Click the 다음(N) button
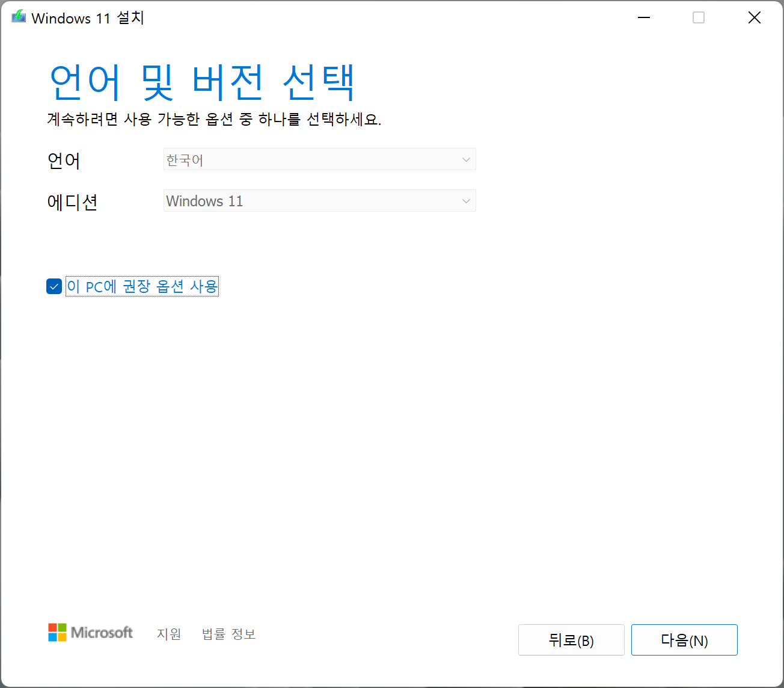Screen dimensions: 784x688 (x=684, y=640)
